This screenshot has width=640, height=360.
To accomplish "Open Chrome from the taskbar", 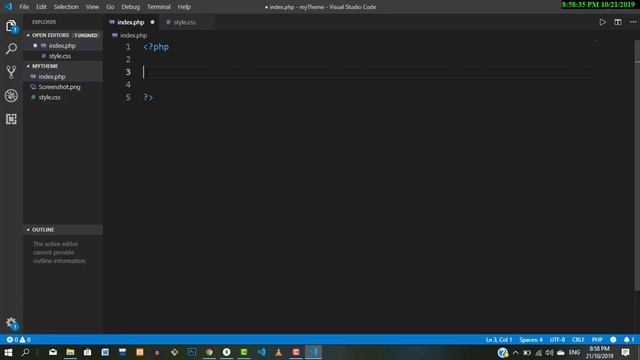I will (x=209, y=352).
